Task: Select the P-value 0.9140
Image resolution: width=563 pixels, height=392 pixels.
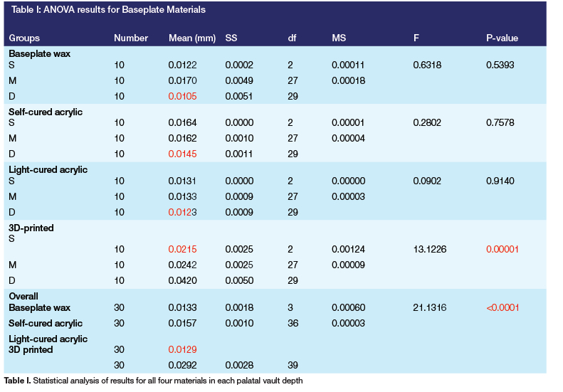Action: pyautogui.click(x=500, y=181)
